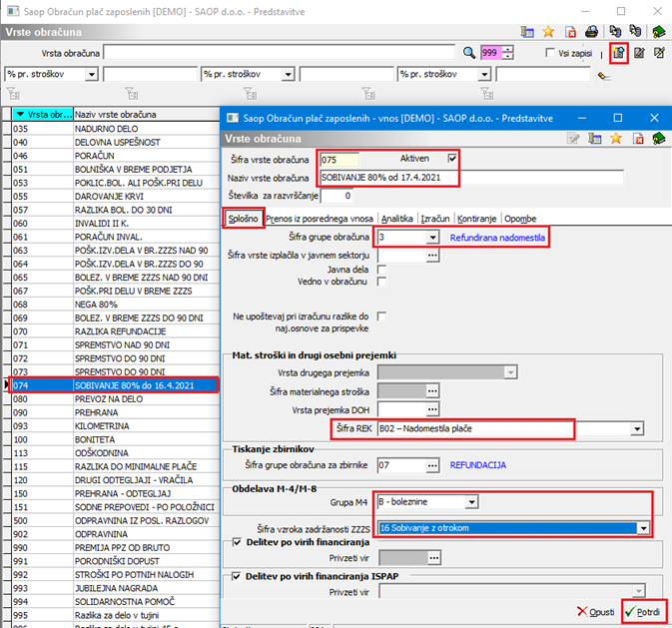Viewport: 672px width, 628px height.
Task: Enable the Vedno v obračunu checkbox
Action: click(381, 282)
